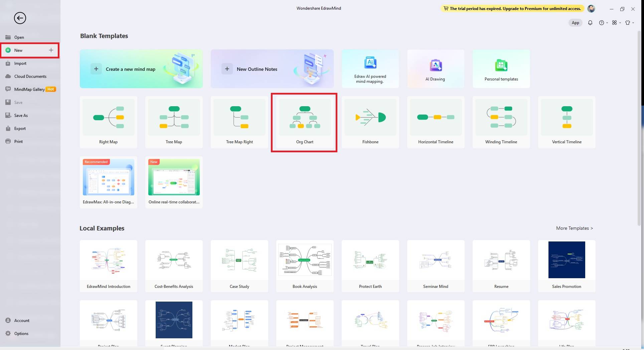
Task: Click the App button in top bar
Action: [575, 23]
